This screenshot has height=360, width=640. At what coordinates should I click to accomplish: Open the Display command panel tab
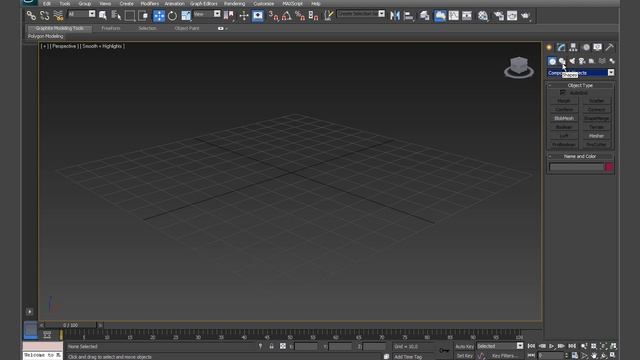(x=598, y=47)
